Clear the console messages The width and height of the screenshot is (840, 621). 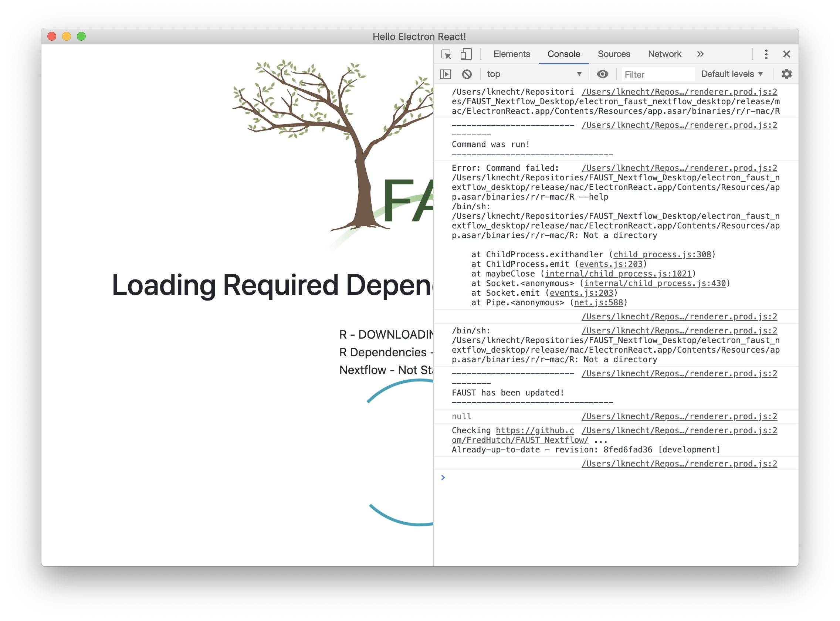[x=467, y=74]
